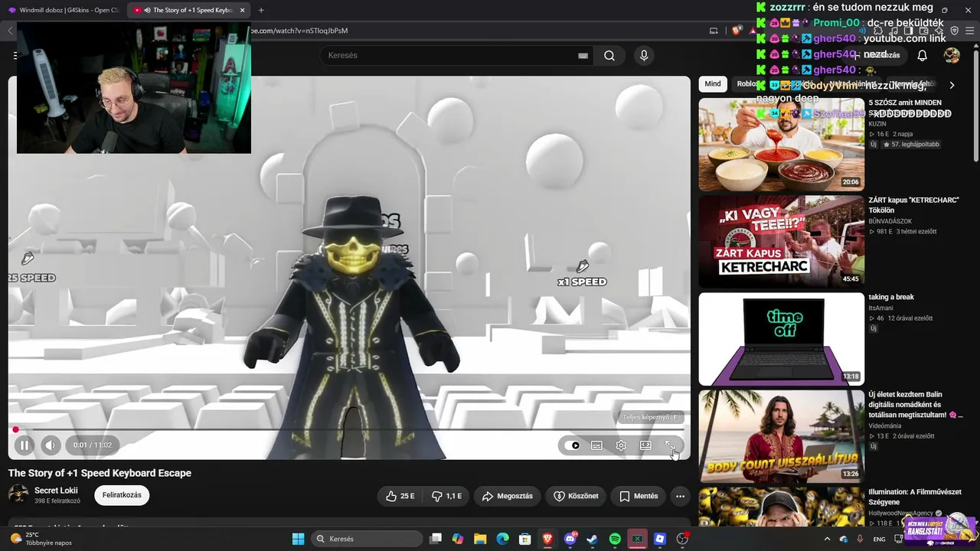Toggle subtitles on the video player

coord(596,445)
